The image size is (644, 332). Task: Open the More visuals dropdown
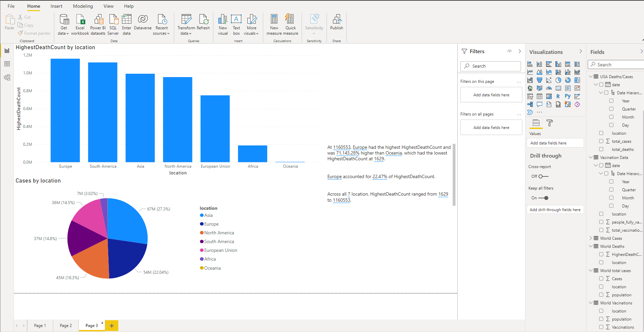[251, 24]
